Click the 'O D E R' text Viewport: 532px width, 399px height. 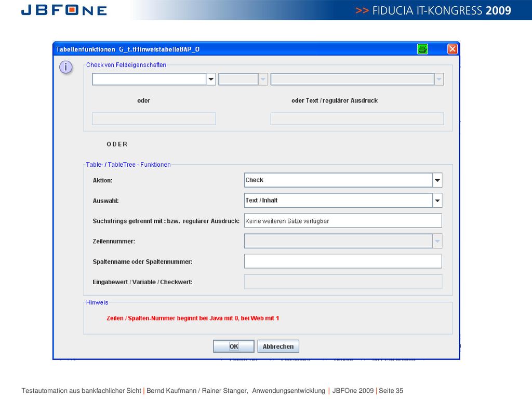(117, 144)
